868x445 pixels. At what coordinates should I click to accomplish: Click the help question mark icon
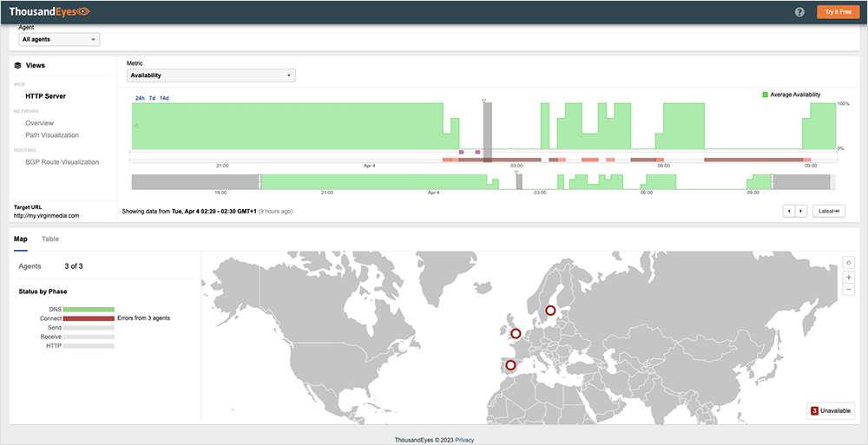(x=799, y=12)
